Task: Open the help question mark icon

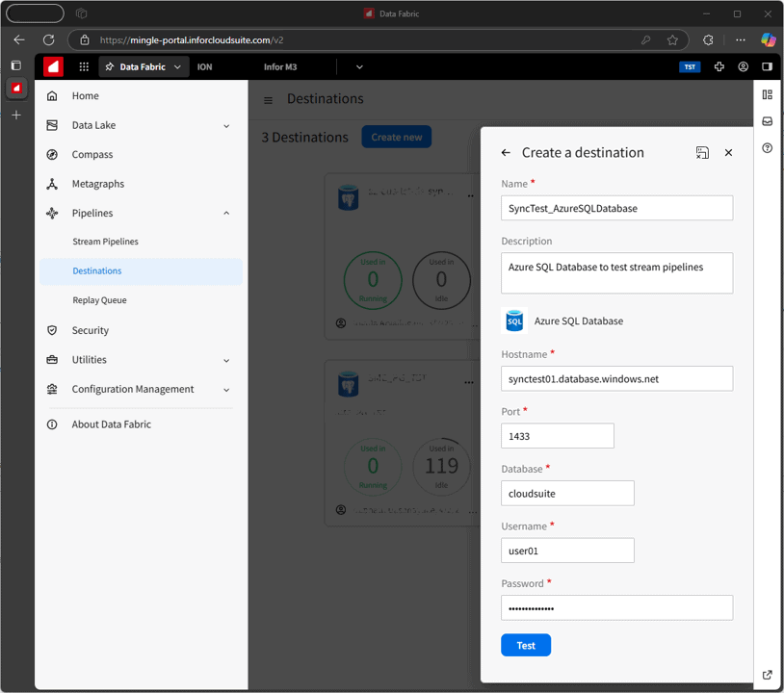Action: [x=767, y=148]
